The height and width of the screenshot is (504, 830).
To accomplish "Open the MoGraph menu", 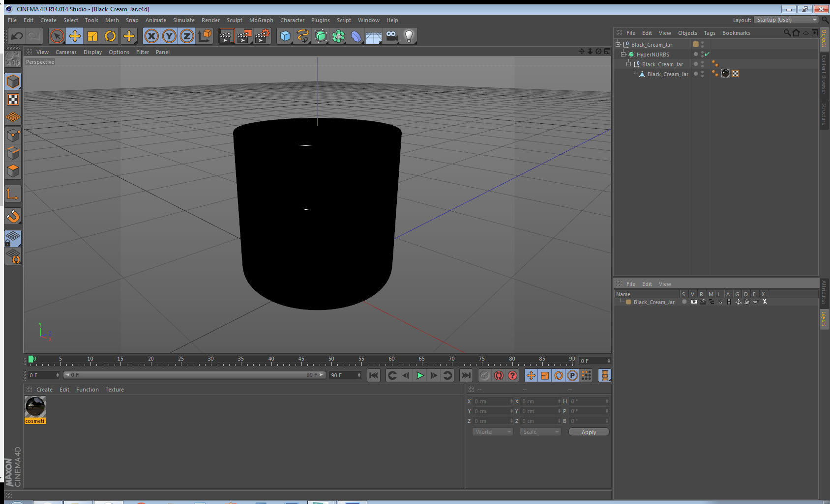I will click(261, 20).
